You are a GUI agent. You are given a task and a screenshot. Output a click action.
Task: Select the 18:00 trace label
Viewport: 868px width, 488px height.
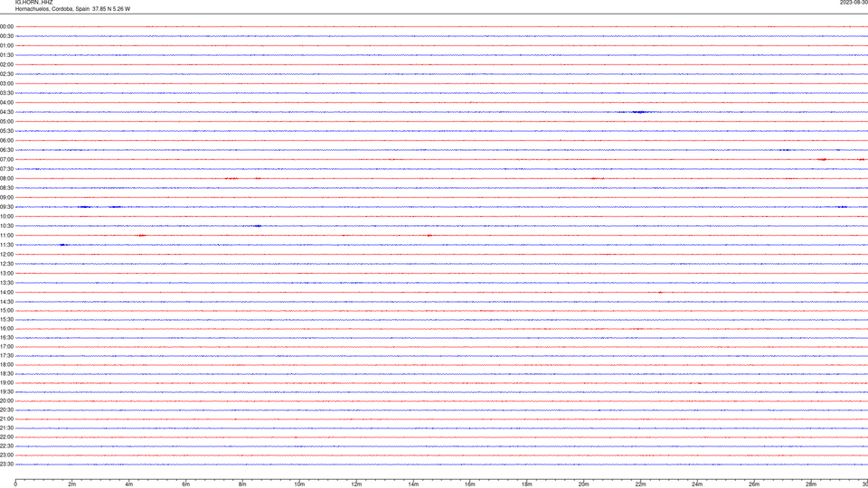(6, 364)
